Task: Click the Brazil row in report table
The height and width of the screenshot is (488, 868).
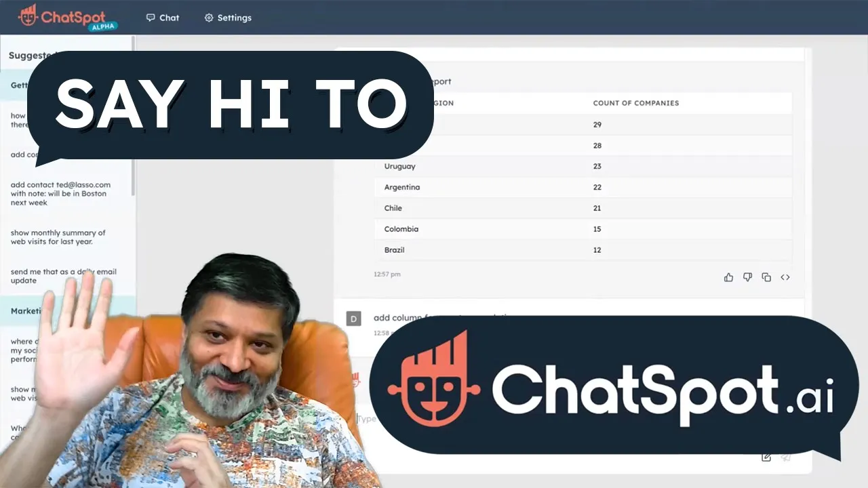Action: pyautogui.click(x=583, y=250)
